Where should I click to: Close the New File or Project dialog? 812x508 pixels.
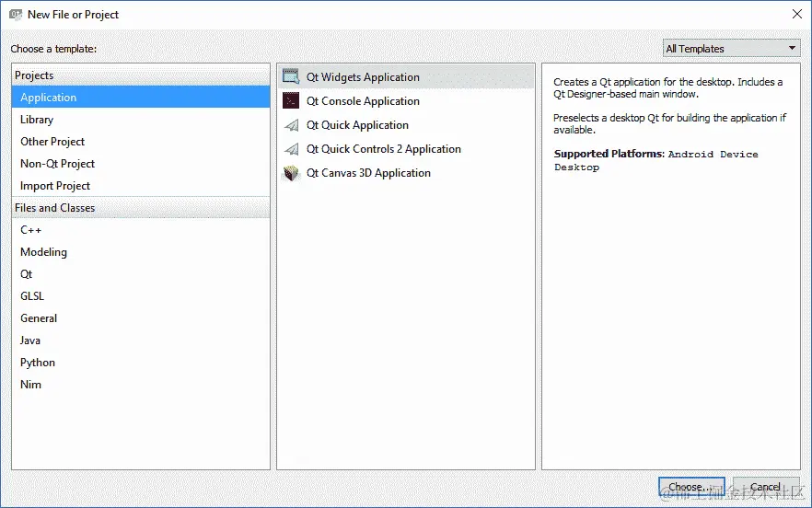point(797,14)
